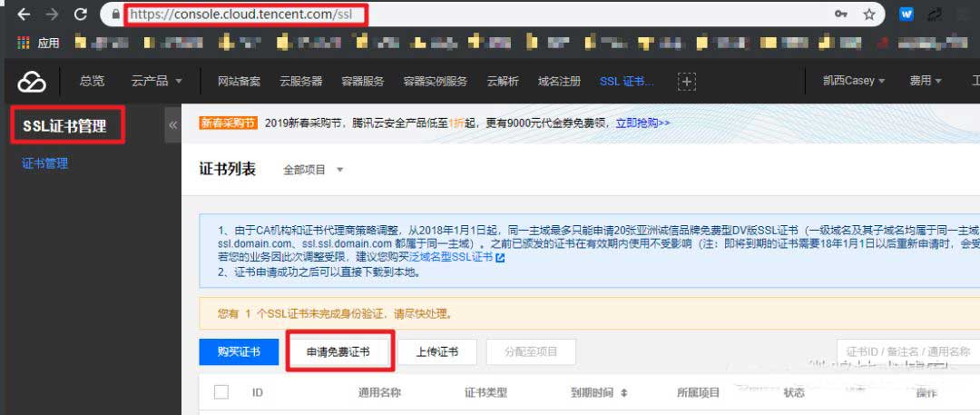Click the 上传证书 button
Image resolution: width=980 pixels, height=415 pixels.
tap(437, 351)
